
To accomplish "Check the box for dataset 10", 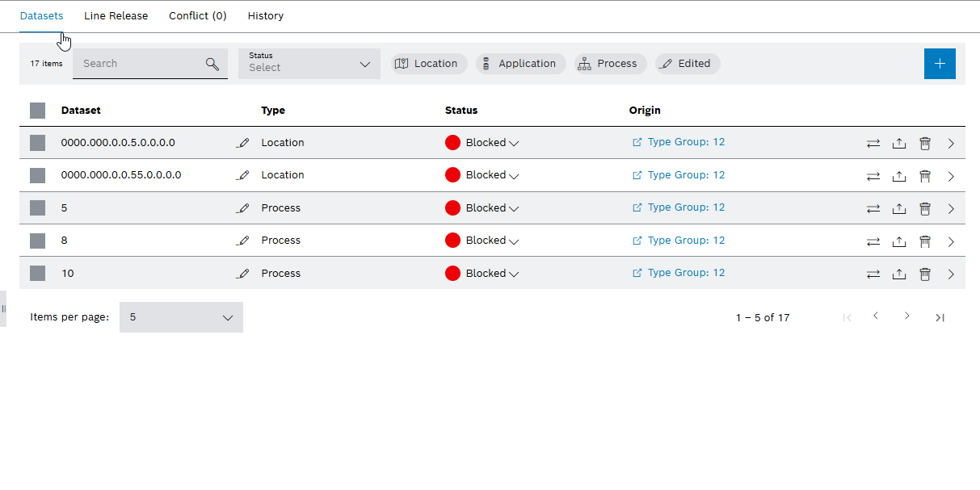I will point(37,274).
